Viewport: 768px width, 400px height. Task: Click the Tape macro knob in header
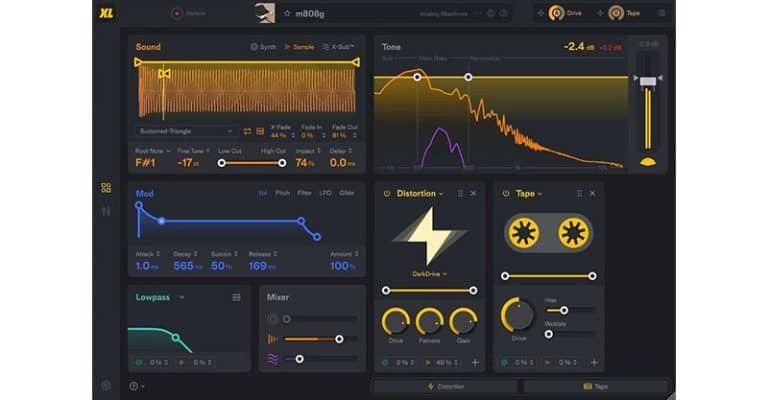point(616,13)
